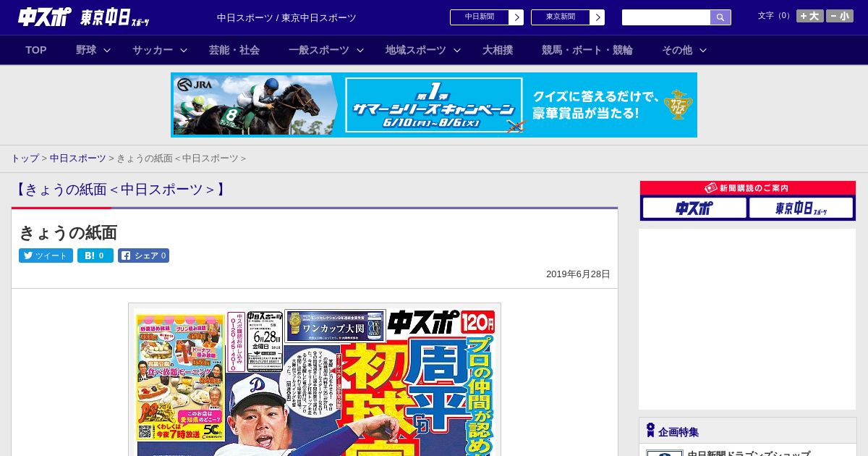
Task: Click the 企画特集 ribbon icon
Action: 650,431
